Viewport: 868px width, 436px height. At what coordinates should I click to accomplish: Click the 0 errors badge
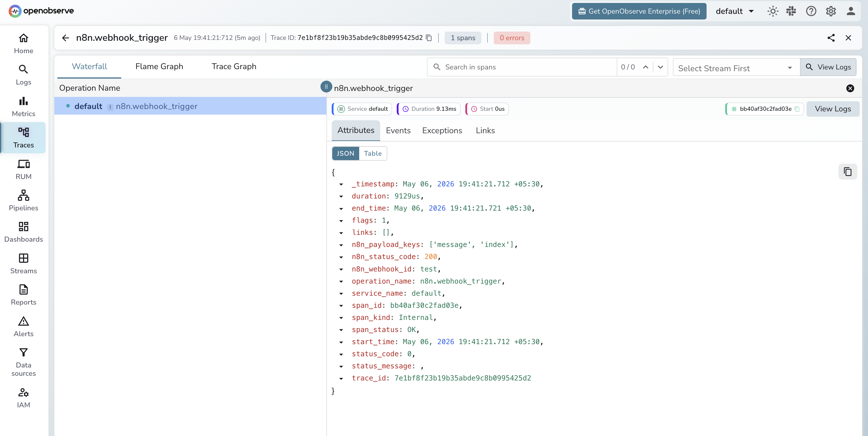click(512, 38)
